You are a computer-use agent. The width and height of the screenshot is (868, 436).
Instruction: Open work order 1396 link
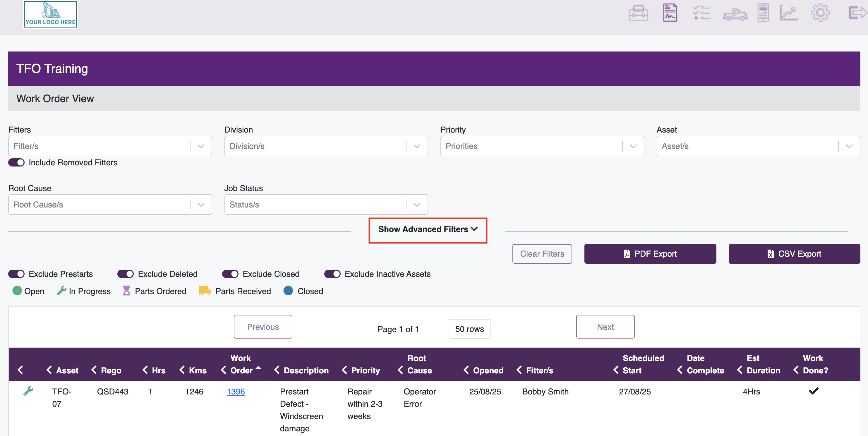[236, 392]
